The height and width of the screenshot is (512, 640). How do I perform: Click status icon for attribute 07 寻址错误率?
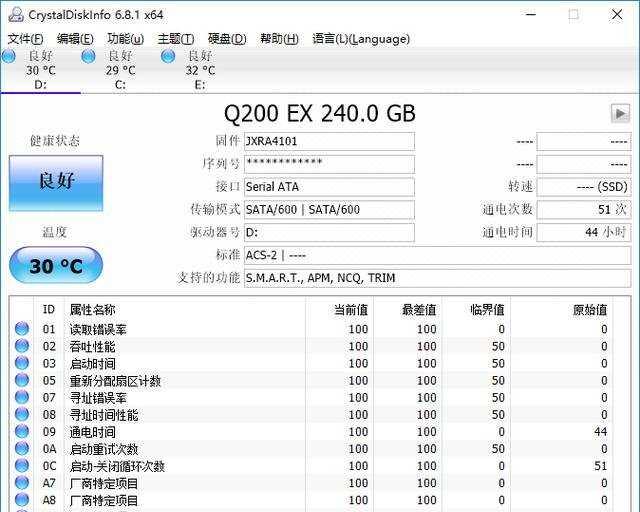pyautogui.click(x=22, y=397)
